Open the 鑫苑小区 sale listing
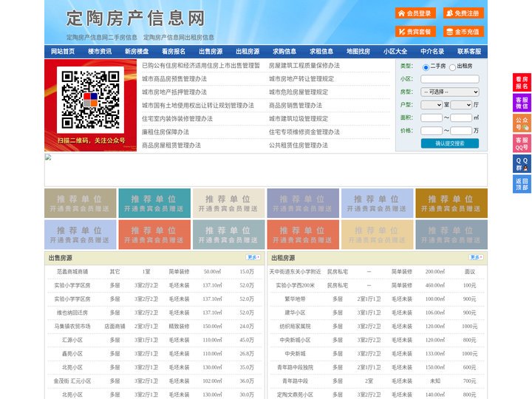This screenshot has height=399, width=532. 72,353
